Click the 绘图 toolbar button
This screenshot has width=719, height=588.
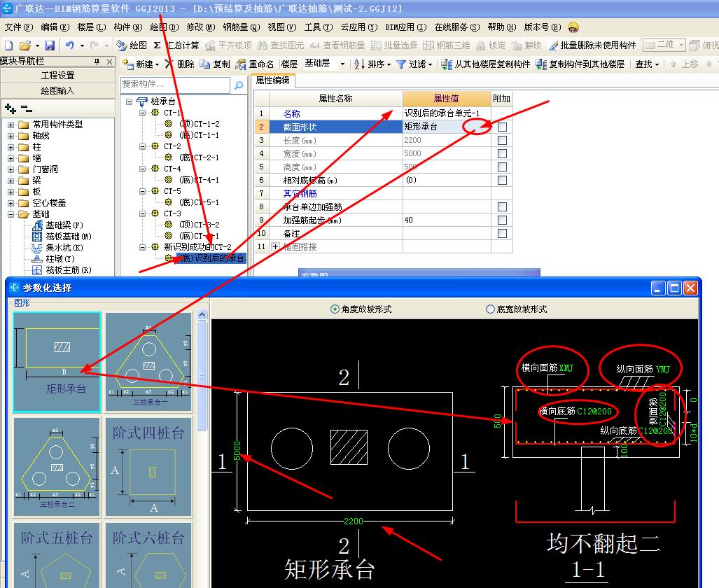point(132,45)
